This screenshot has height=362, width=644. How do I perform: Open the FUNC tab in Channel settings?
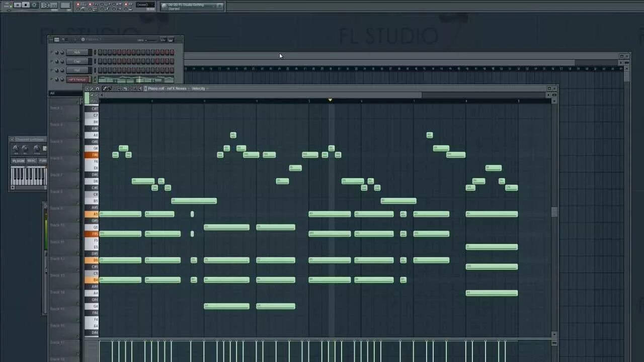click(x=43, y=161)
